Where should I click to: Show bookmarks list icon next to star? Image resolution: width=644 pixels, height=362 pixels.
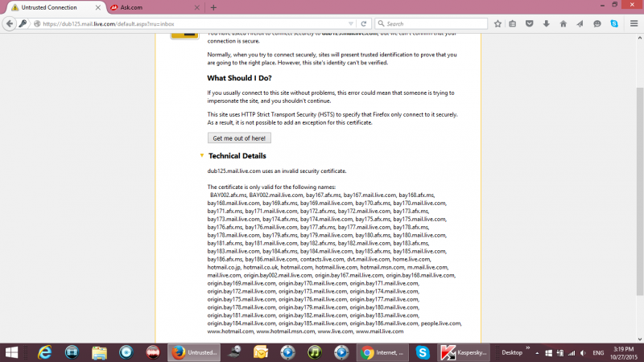[x=514, y=23]
